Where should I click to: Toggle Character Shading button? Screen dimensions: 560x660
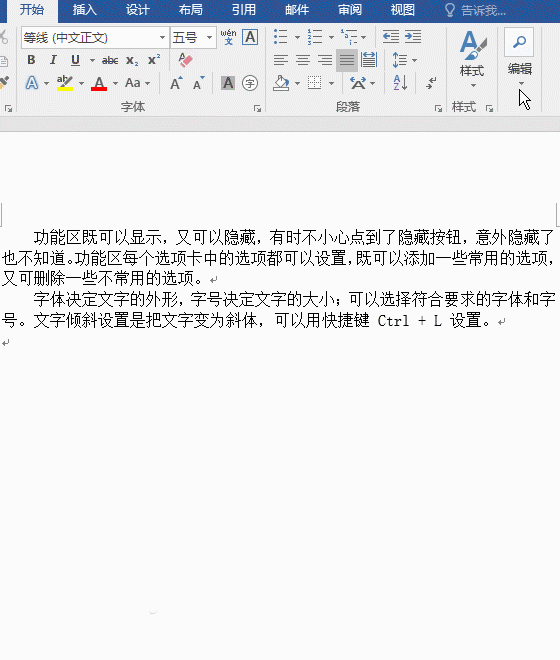[228, 83]
